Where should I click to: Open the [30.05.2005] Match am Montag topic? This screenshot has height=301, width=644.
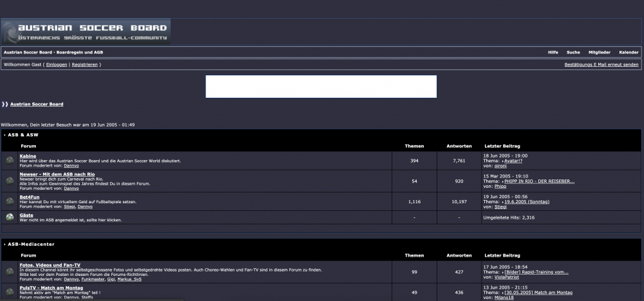[538, 293]
